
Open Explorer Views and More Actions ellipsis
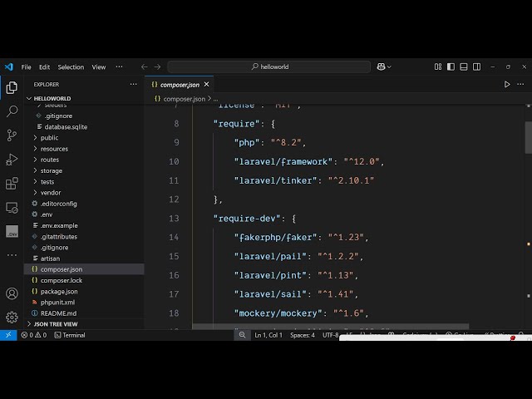(133, 84)
